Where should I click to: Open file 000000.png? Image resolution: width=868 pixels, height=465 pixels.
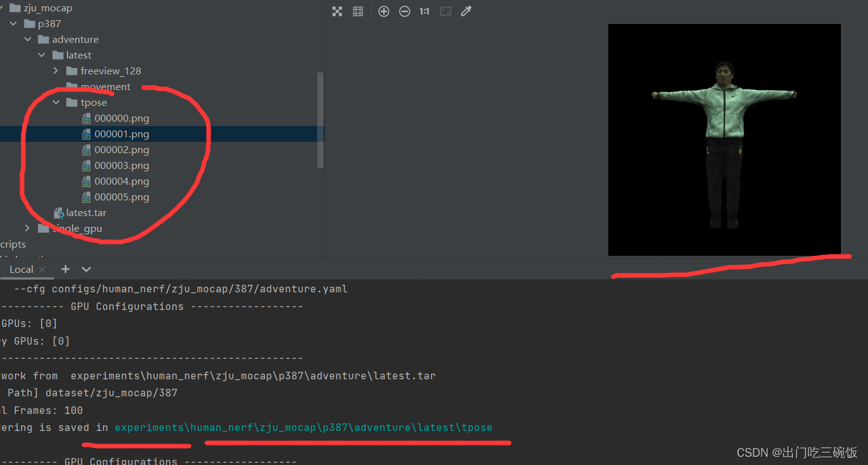(122, 118)
